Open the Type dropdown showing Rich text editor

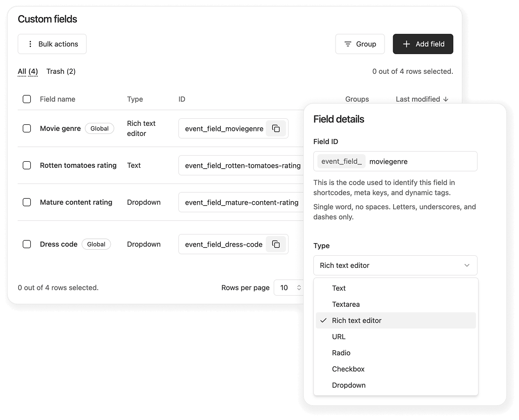395,265
